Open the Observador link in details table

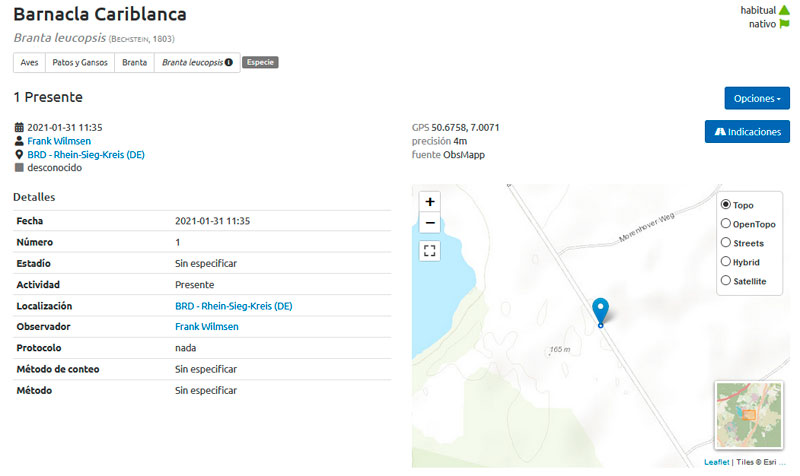tap(207, 327)
